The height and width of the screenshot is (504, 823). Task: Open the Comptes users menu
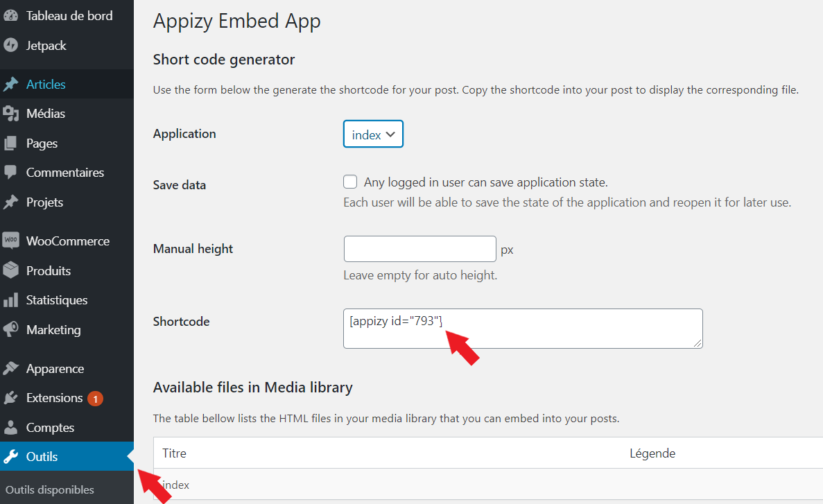pos(50,428)
